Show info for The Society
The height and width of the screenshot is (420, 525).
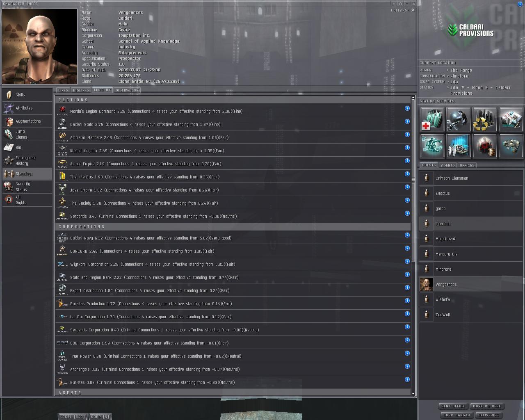407,200
